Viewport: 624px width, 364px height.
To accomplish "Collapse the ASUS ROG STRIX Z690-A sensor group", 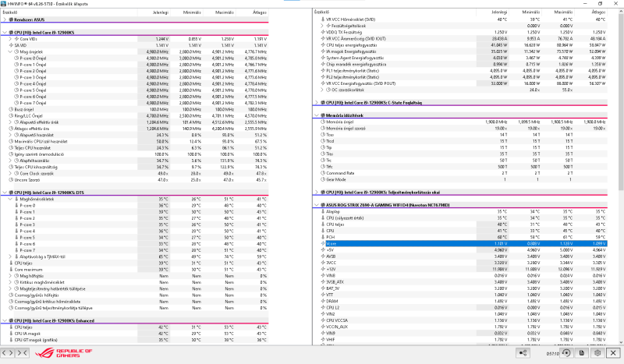I will [317, 205].
